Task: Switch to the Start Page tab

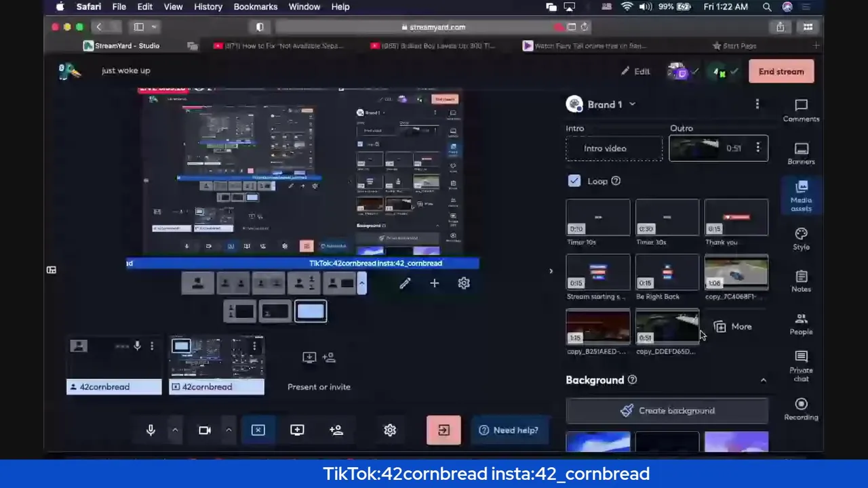Action: (735, 46)
